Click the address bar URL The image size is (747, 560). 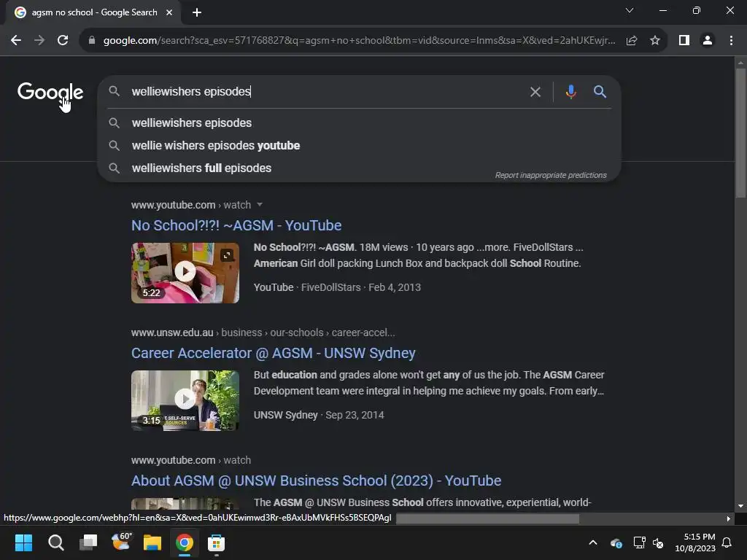tap(359, 41)
